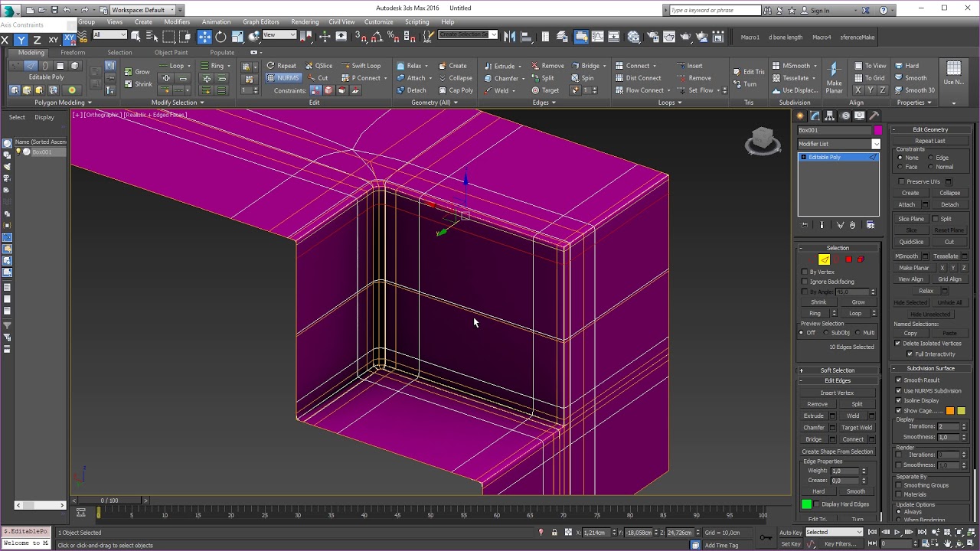Activate the Swift Loop tool
Image resolution: width=980 pixels, height=551 pixels.
tap(361, 66)
